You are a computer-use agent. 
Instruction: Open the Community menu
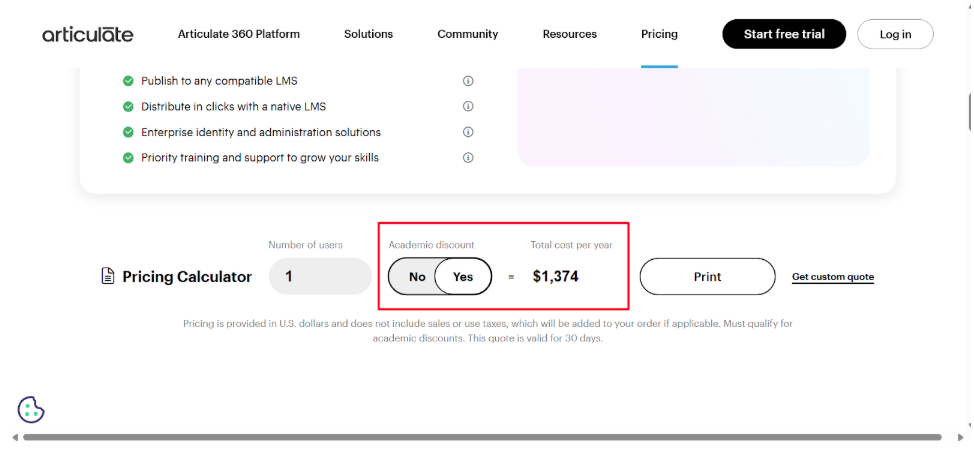pos(468,34)
